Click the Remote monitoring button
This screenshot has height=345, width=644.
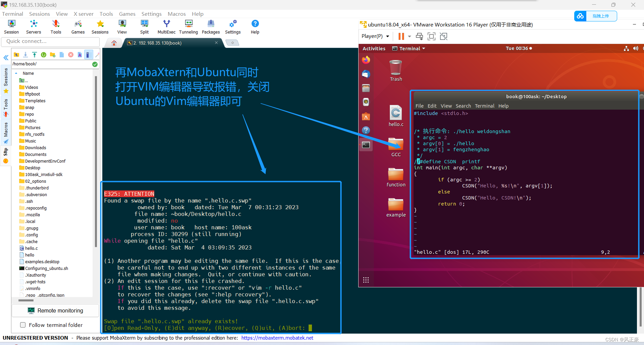[x=55, y=310]
